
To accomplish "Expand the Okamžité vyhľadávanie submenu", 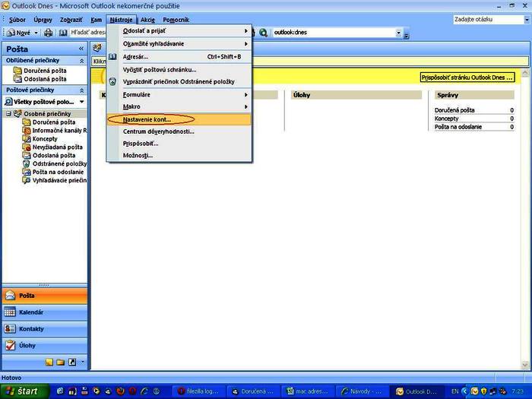I will coord(179,44).
